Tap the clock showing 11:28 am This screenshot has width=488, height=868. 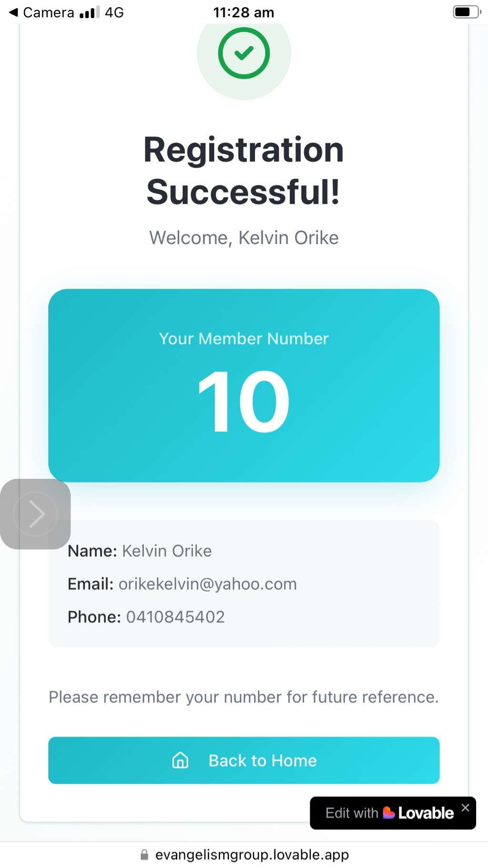pyautogui.click(x=244, y=12)
